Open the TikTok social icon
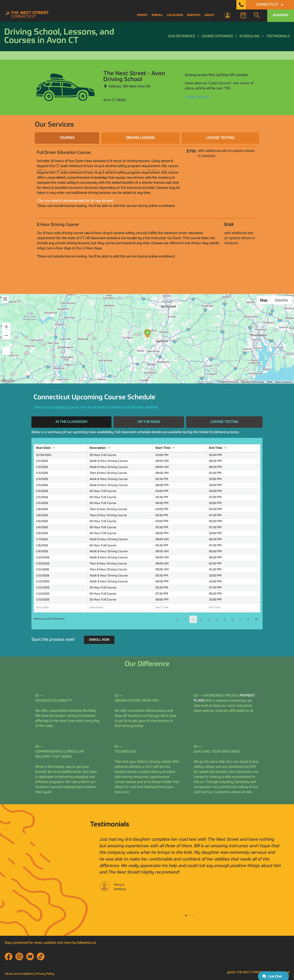294x980 pixels. tap(41, 956)
